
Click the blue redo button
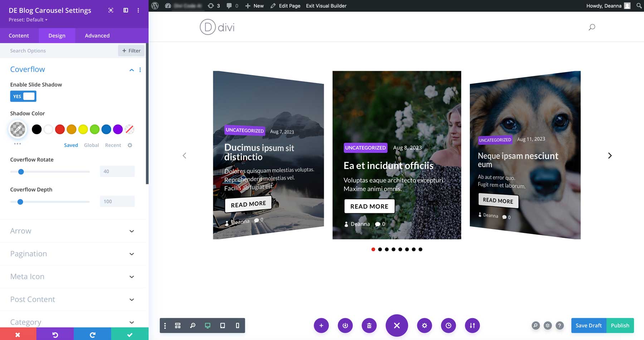tap(92, 334)
